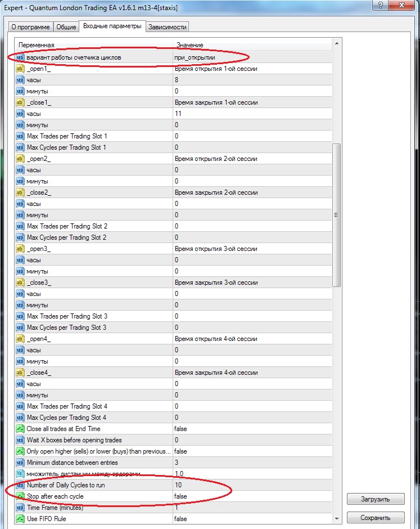The height and width of the screenshot is (529, 420).
Task: Click boolean icon of Use FIFO Rule
Action: [x=20, y=519]
